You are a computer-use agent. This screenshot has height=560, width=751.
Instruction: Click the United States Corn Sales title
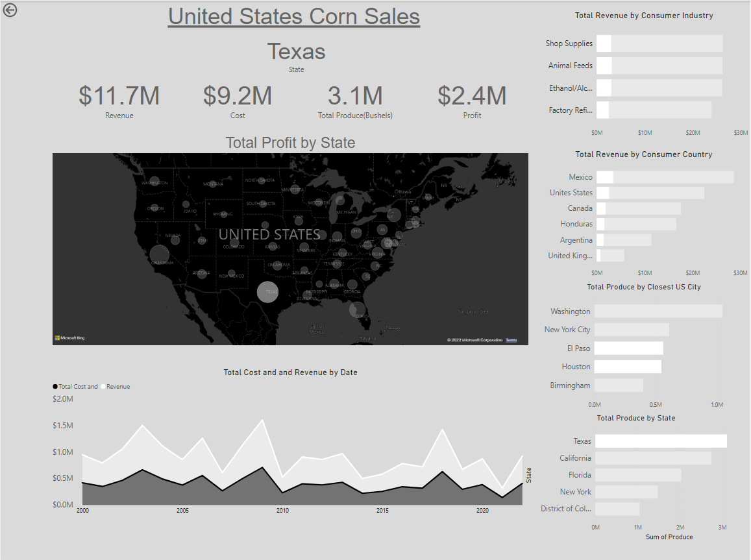[294, 17]
